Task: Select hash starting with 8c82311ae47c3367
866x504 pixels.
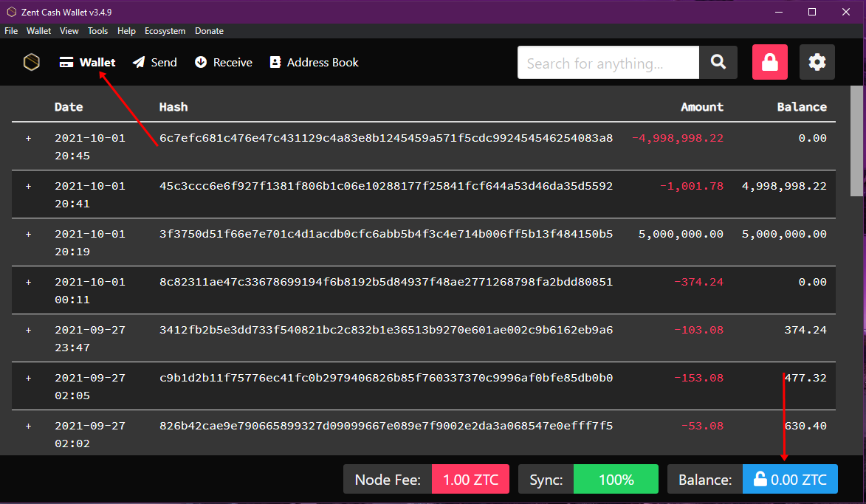Action: [386, 282]
